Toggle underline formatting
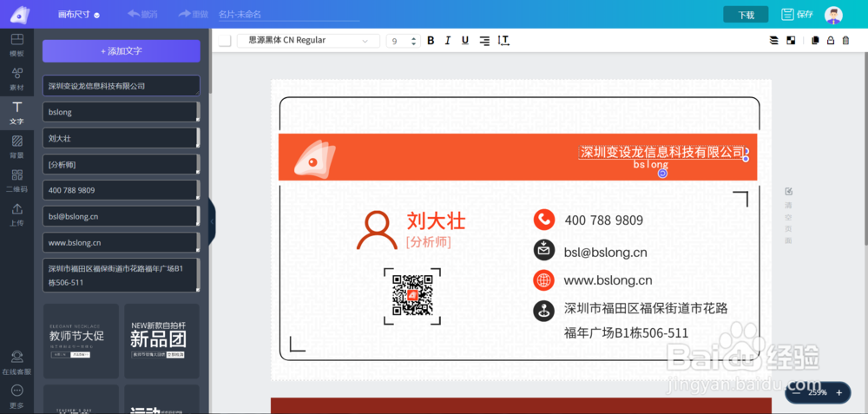Screen dimensions: 868x414 click(x=465, y=41)
